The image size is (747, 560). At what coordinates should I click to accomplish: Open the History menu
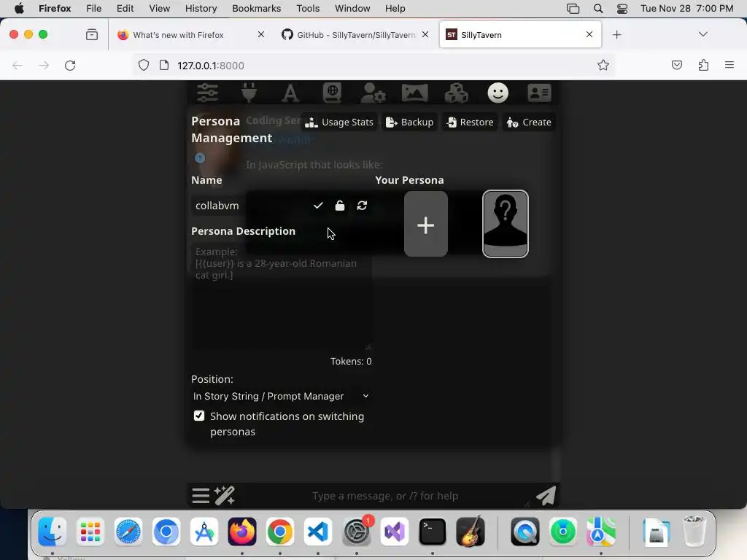(x=201, y=8)
